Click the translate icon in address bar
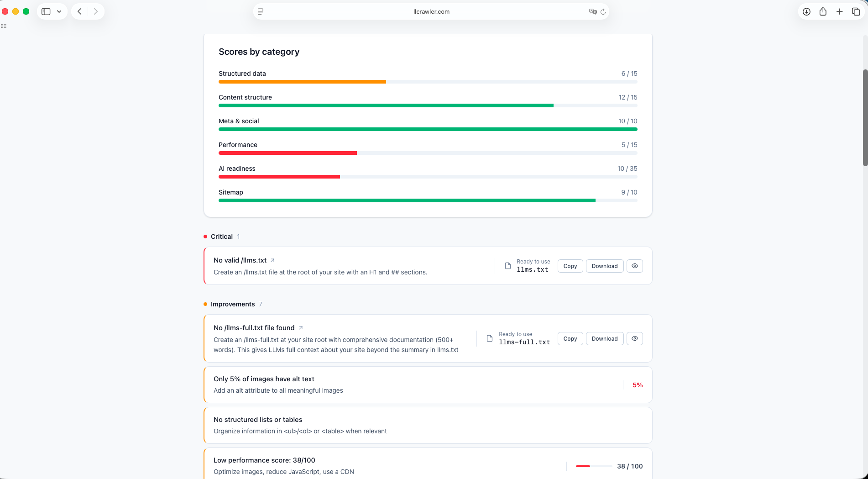The height and width of the screenshot is (479, 868). 592,11
